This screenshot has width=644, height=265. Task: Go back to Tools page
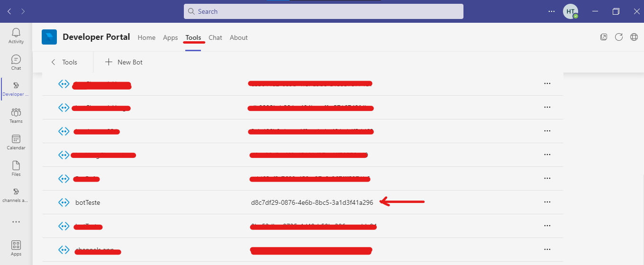coord(64,62)
